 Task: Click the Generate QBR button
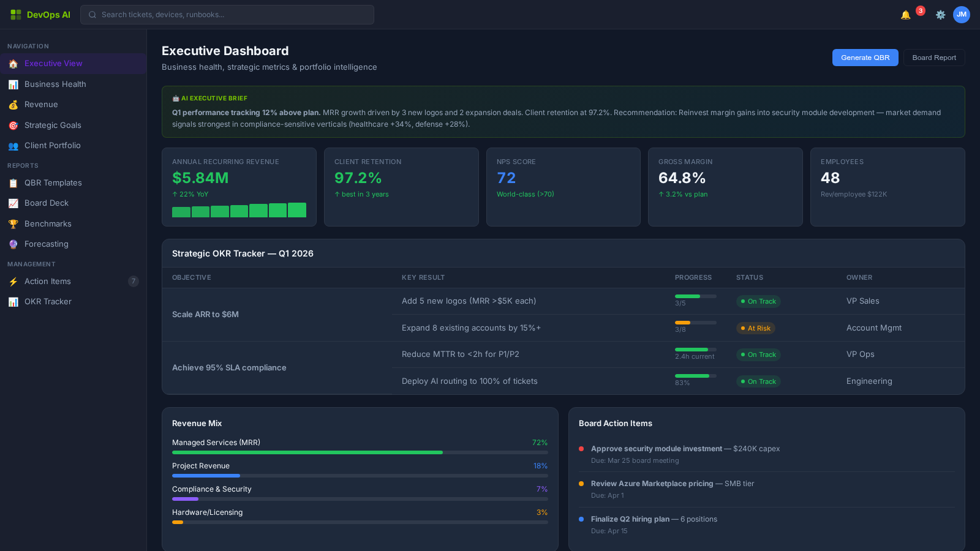pyautogui.click(x=865, y=57)
